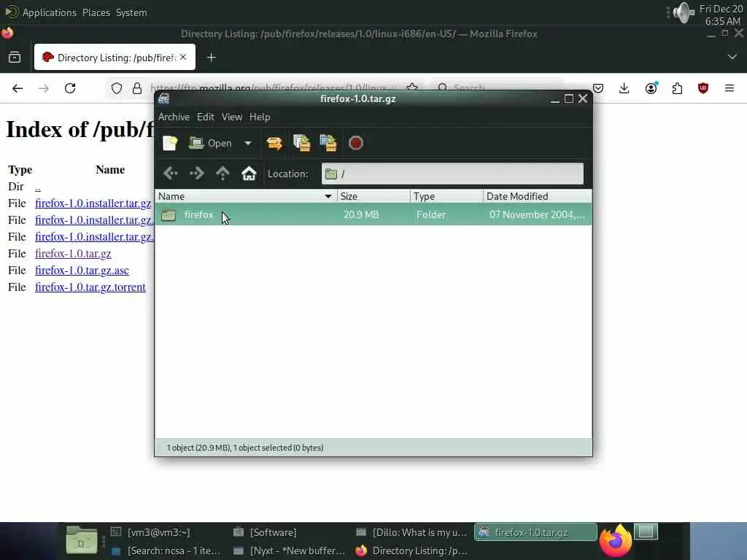
Task: Click the parent directory '..' link
Action: (38, 187)
